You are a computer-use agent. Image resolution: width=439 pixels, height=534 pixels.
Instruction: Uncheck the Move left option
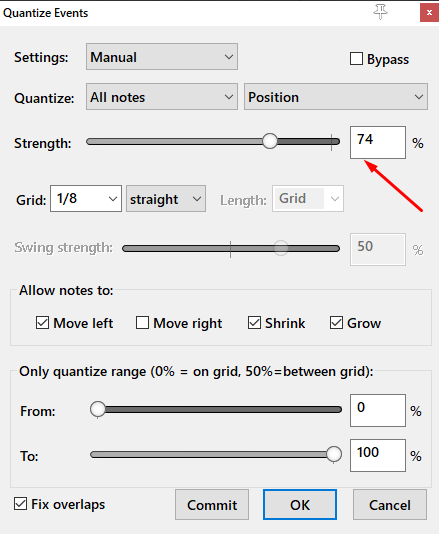42,323
